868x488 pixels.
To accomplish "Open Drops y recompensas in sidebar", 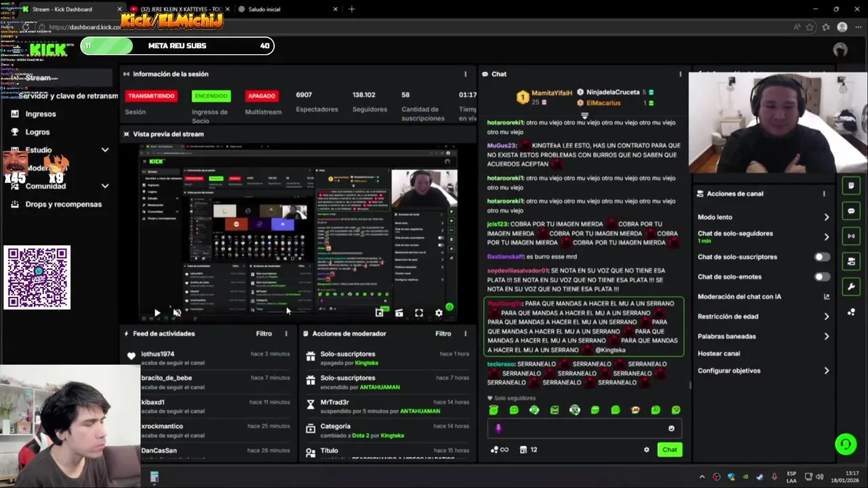I will pos(64,204).
